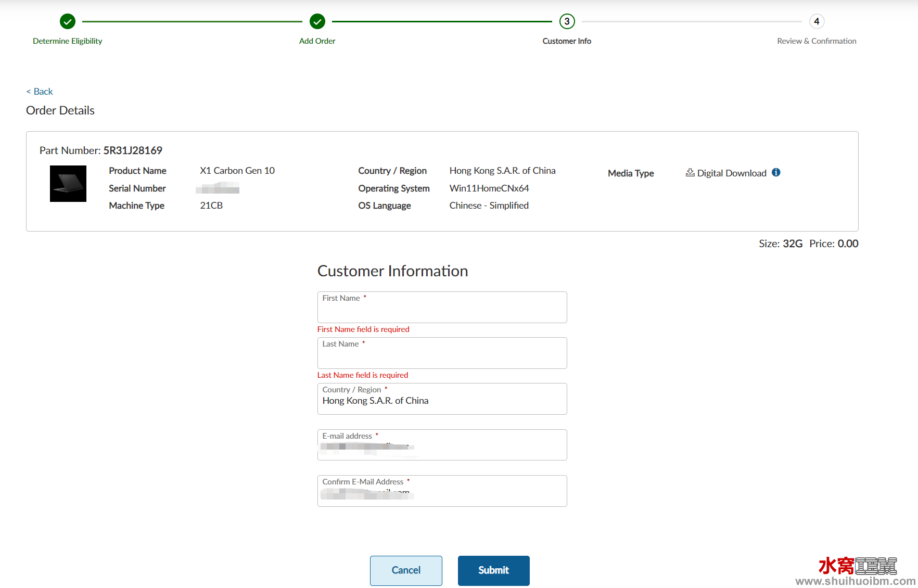Viewport: 918px width, 588px height.
Task: Focus the E-mail address field
Action: coord(442,445)
